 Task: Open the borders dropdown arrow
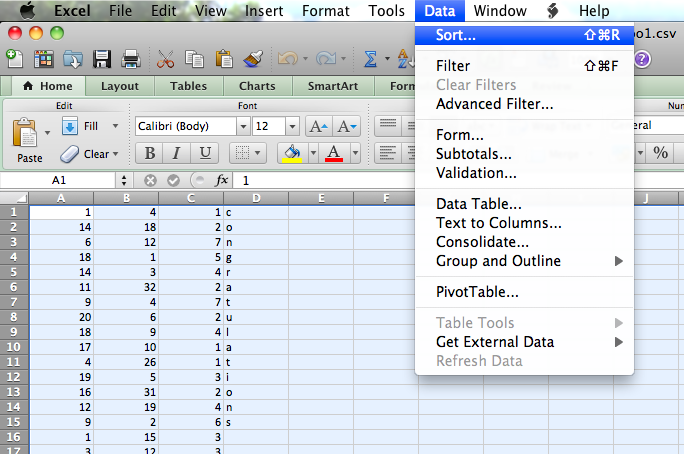coord(257,153)
